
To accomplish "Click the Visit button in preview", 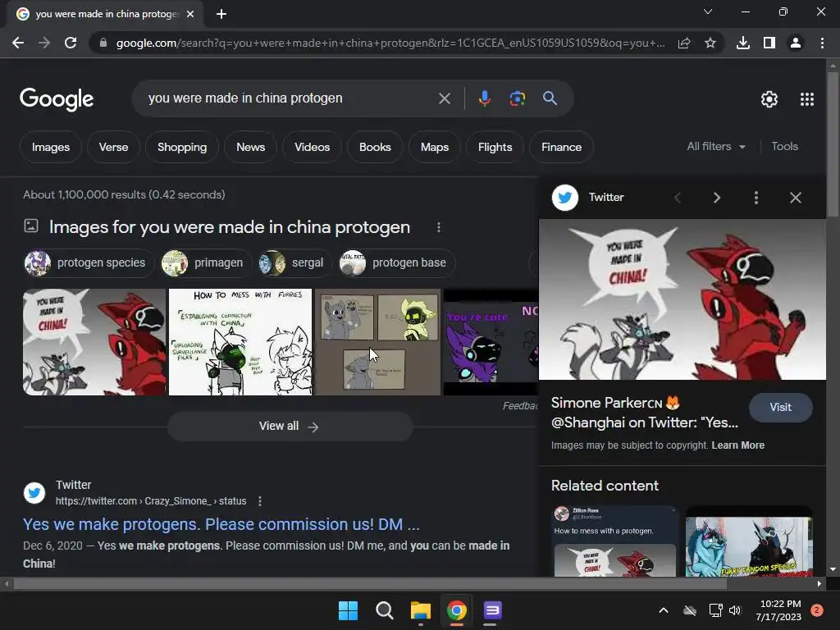I will tap(781, 407).
